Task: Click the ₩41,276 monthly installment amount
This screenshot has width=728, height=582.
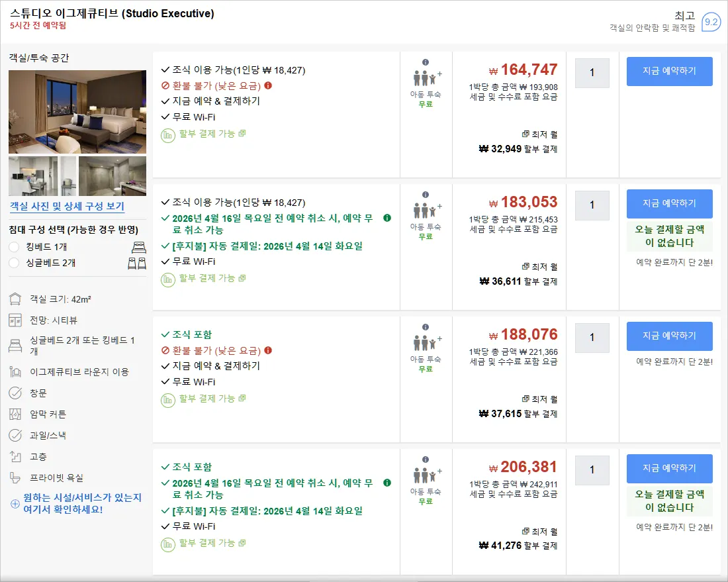Action: pyautogui.click(x=500, y=546)
